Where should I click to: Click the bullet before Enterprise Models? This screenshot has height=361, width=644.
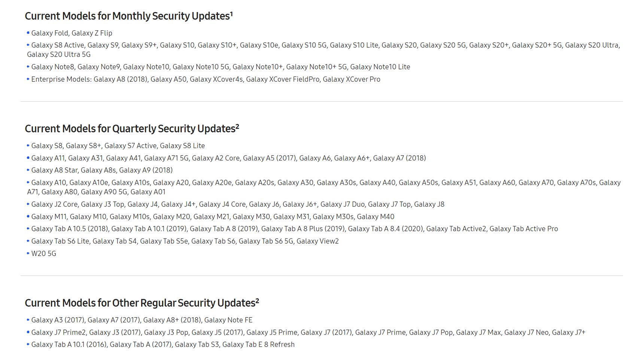click(28, 79)
